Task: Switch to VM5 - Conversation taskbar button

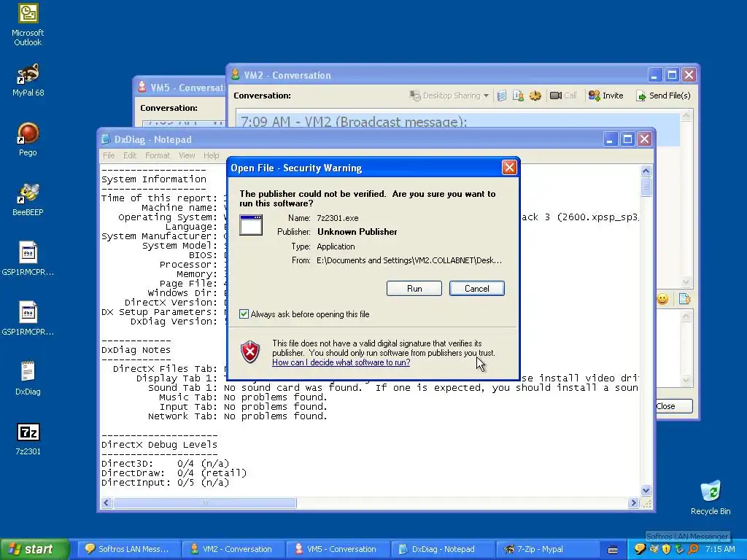Action: pyautogui.click(x=337, y=550)
